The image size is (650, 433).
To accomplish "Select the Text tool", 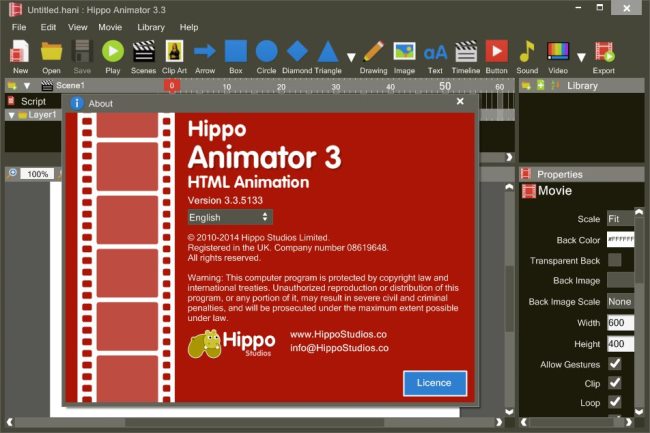I will click(435, 57).
